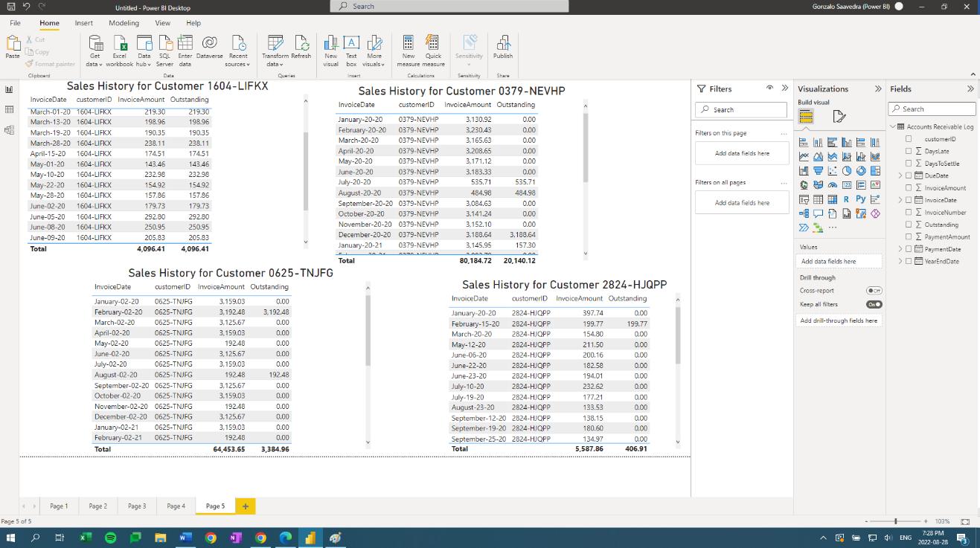Choose the Python visual
The height and width of the screenshot is (548, 980).
(x=861, y=199)
